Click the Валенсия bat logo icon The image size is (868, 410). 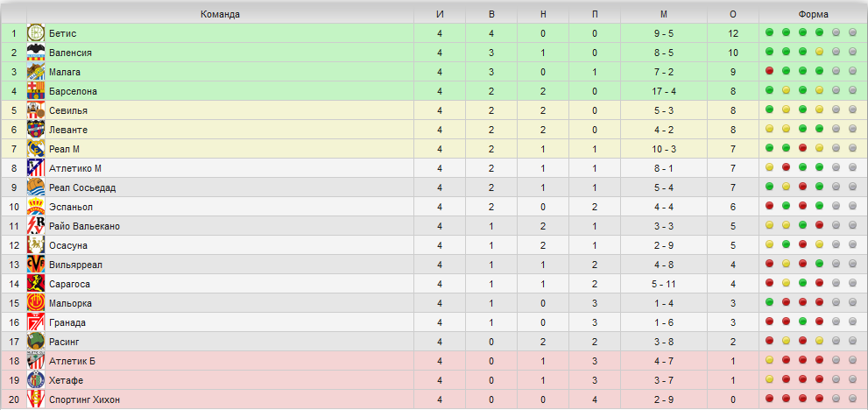36,53
